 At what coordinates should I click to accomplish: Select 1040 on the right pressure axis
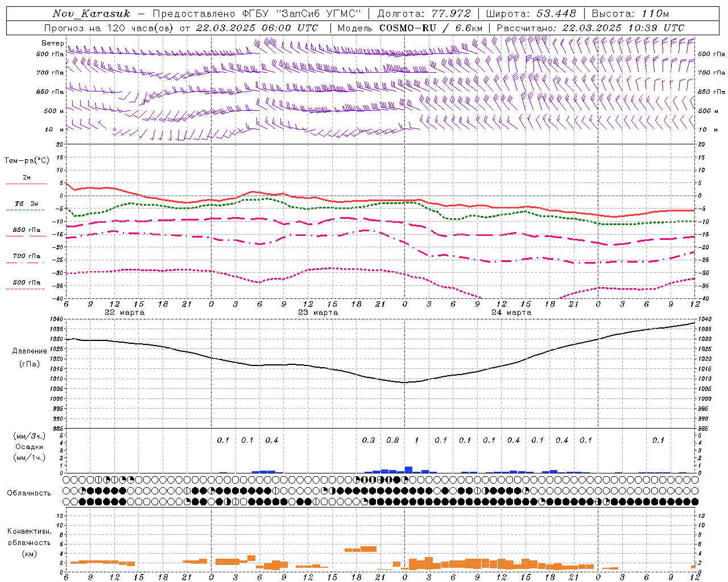(x=705, y=319)
